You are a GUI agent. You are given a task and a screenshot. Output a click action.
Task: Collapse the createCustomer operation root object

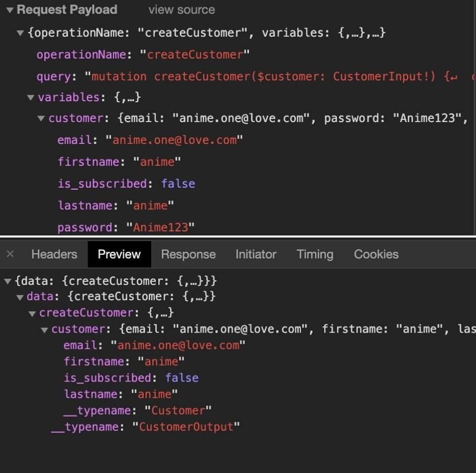pyautogui.click(x=20, y=33)
